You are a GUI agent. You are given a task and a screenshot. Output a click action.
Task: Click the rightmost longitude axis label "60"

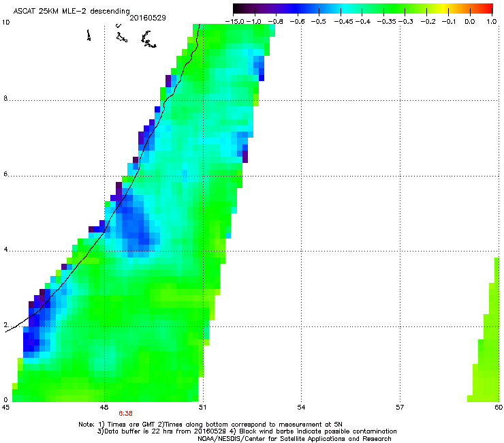pos(499,408)
